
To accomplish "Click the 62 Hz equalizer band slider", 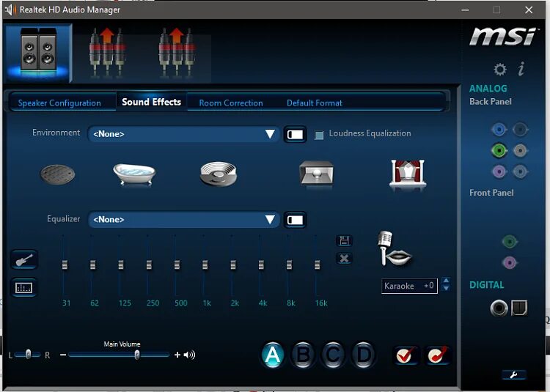I will (x=92, y=265).
